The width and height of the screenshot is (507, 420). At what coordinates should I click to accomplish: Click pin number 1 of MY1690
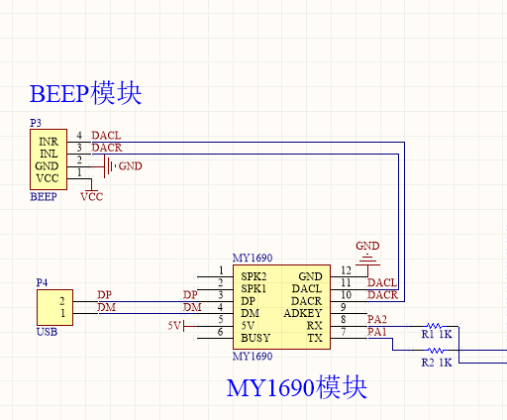pyautogui.click(x=221, y=270)
